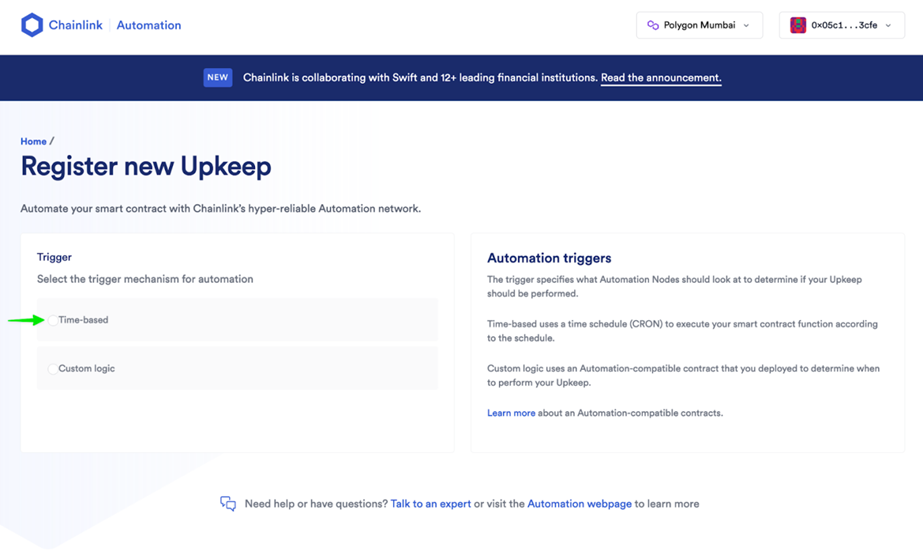Click the Polygon network chain icon
The width and height of the screenshot is (923, 551).
click(653, 25)
